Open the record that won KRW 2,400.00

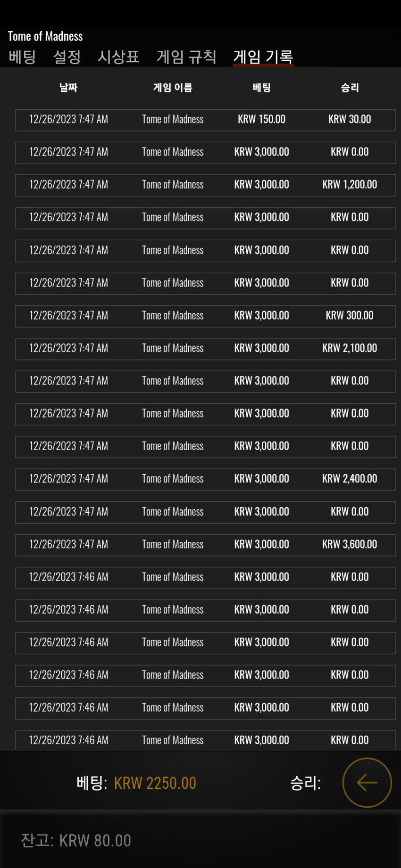205,479
